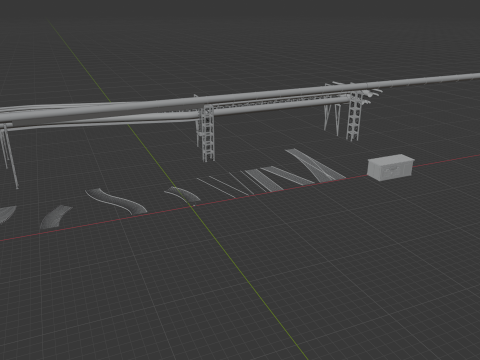Select the middle lattice support tower
Image resolution: width=480 pixels, height=360 pixels.
(x=207, y=133)
